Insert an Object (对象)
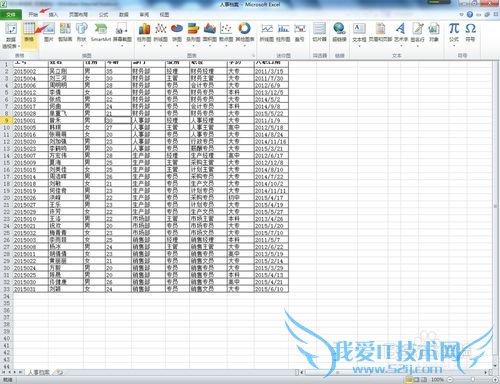The height and width of the screenshot is (384, 500). pos(434,33)
